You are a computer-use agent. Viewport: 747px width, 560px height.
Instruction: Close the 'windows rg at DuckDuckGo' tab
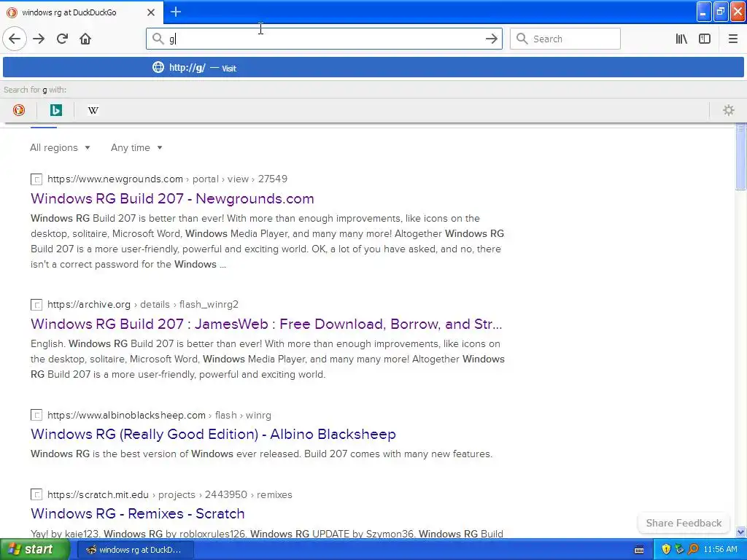[151, 12]
